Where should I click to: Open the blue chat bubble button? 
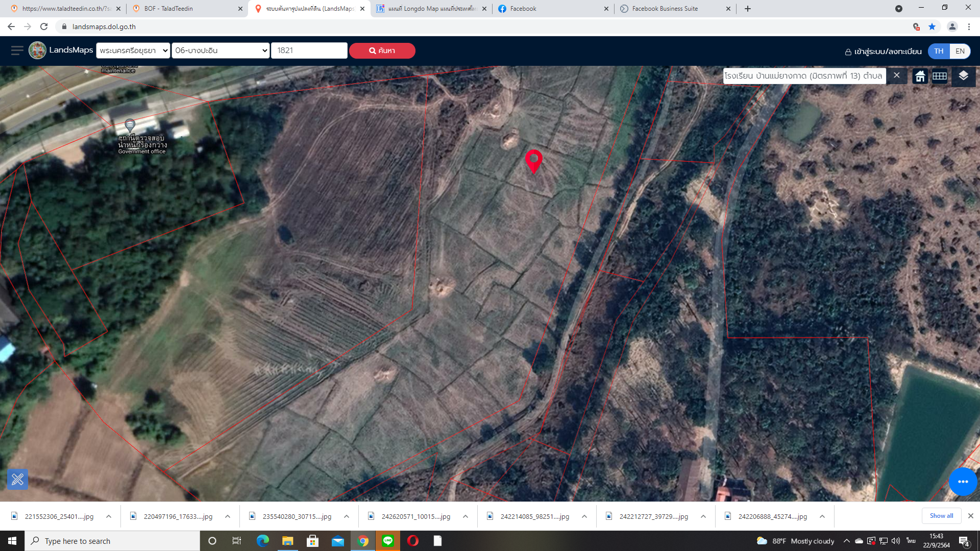(963, 481)
